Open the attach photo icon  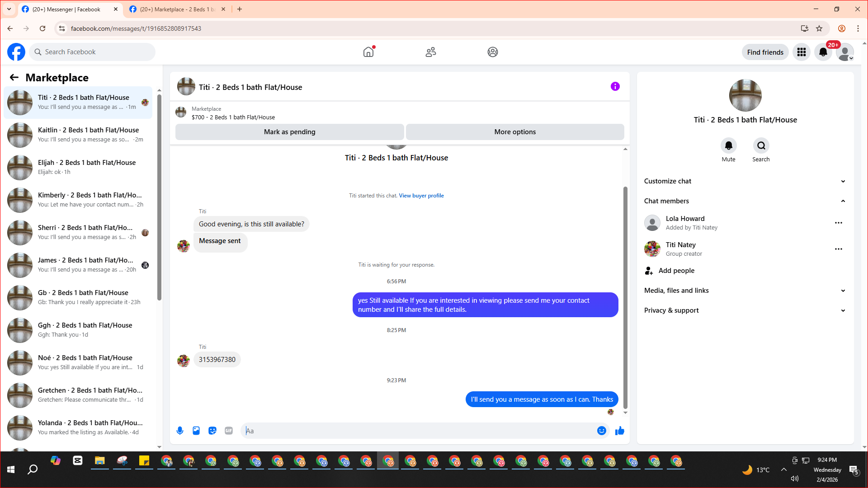196,431
